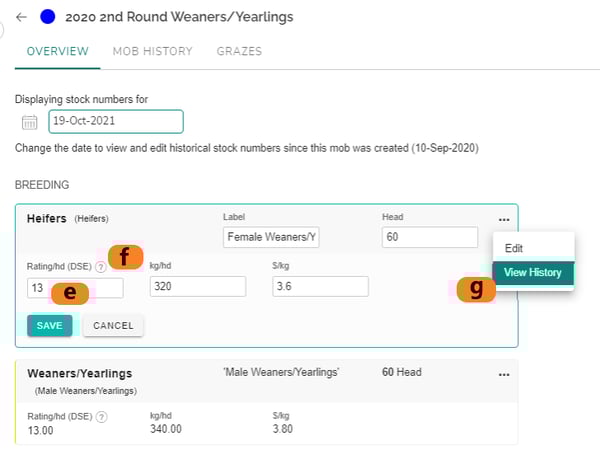The height and width of the screenshot is (450, 600).
Task: Select View History in the options menu
Action: click(x=532, y=272)
